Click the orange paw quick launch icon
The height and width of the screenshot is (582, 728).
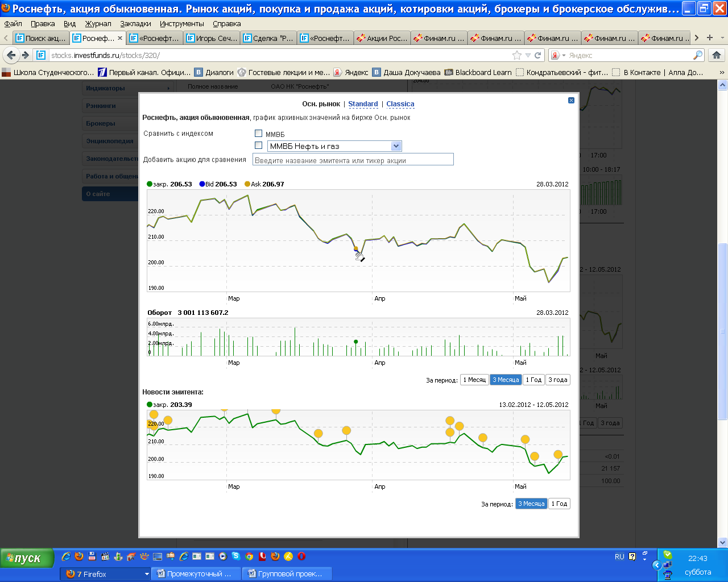pos(144,556)
